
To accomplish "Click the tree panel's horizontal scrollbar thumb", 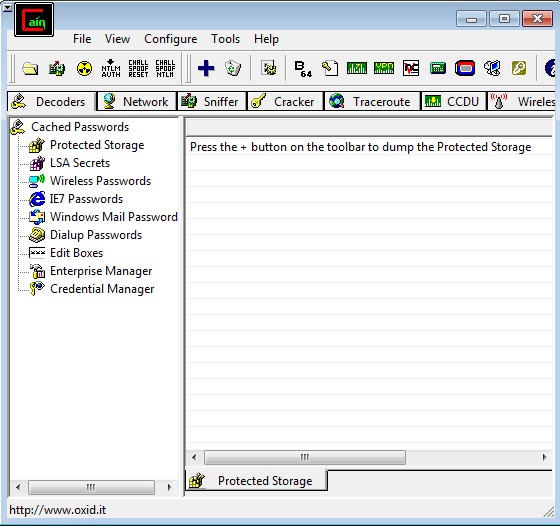I will click(x=91, y=487).
